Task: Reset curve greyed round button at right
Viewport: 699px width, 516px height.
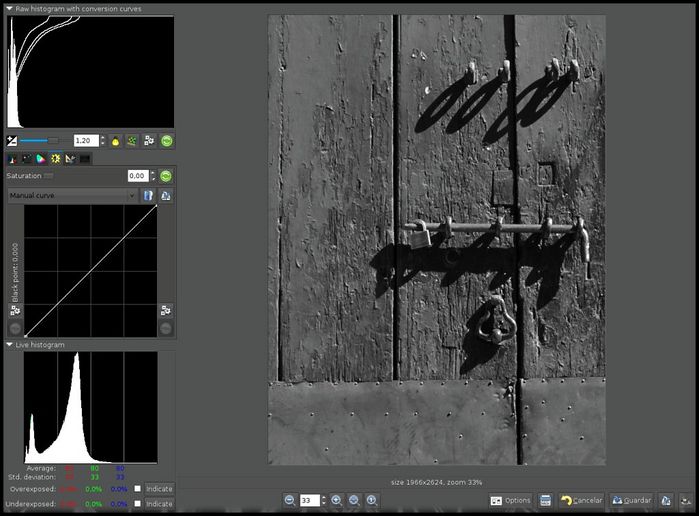Action: (166, 329)
